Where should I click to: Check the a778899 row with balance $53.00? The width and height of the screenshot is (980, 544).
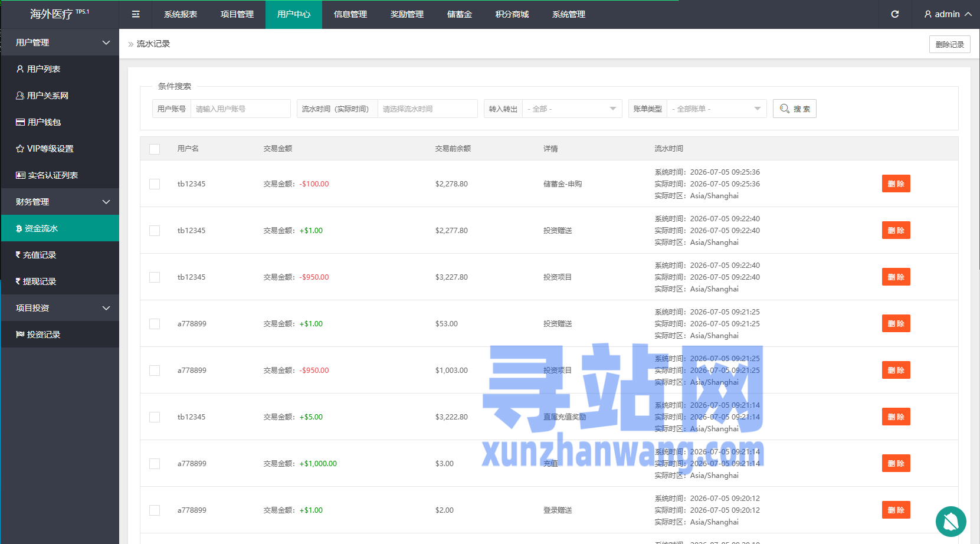155,324
